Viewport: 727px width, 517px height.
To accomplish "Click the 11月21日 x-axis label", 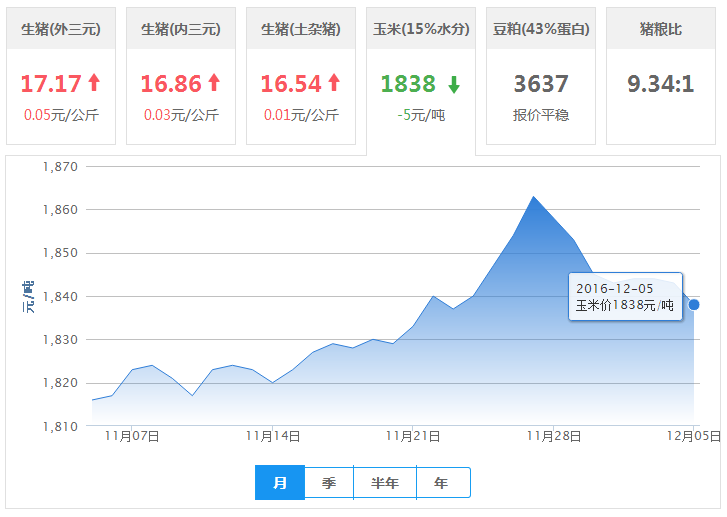I will [x=413, y=436].
